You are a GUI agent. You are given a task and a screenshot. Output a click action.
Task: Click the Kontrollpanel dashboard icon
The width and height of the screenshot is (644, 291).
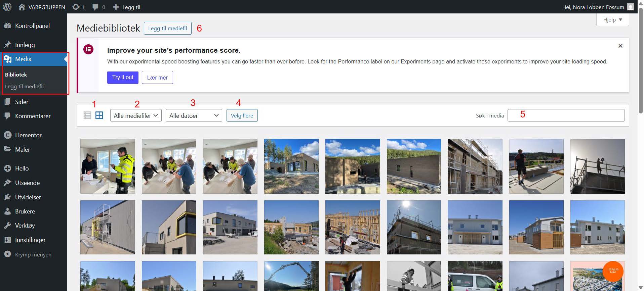pos(7,26)
